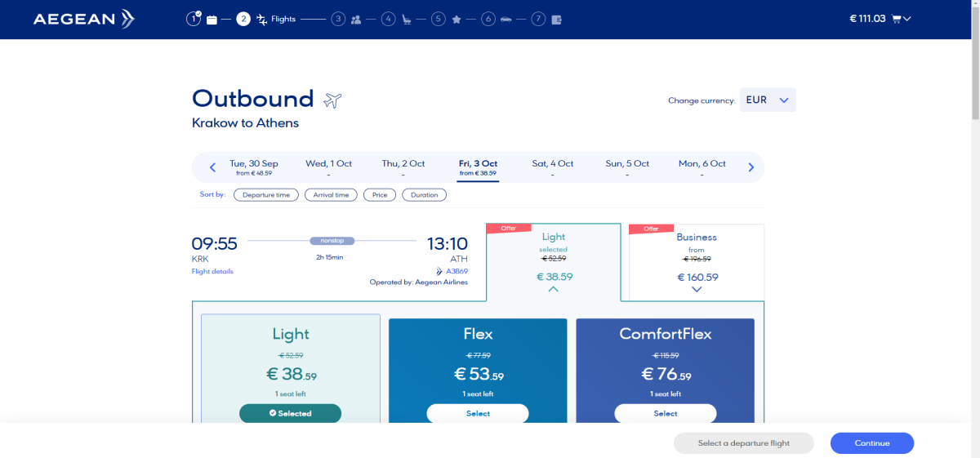Image resolution: width=980 pixels, height=458 pixels.
Task: Click the Aegean Airlines logo
Action: coord(83,19)
